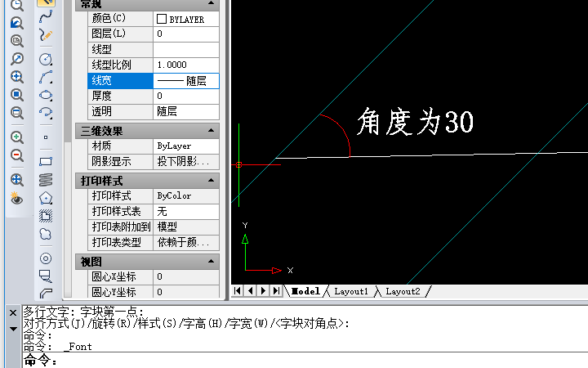
Task: Click into the 命令 command input line
Action: (x=305, y=361)
